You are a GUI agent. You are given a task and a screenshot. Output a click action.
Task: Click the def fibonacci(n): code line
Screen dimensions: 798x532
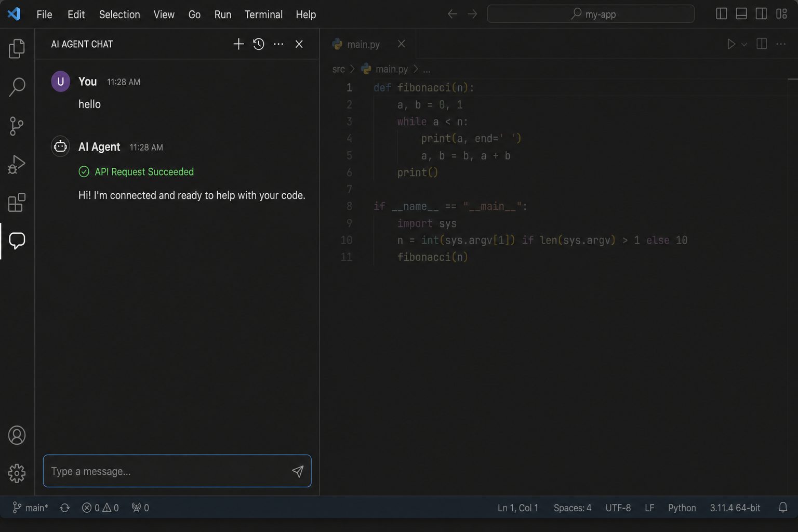pos(423,88)
